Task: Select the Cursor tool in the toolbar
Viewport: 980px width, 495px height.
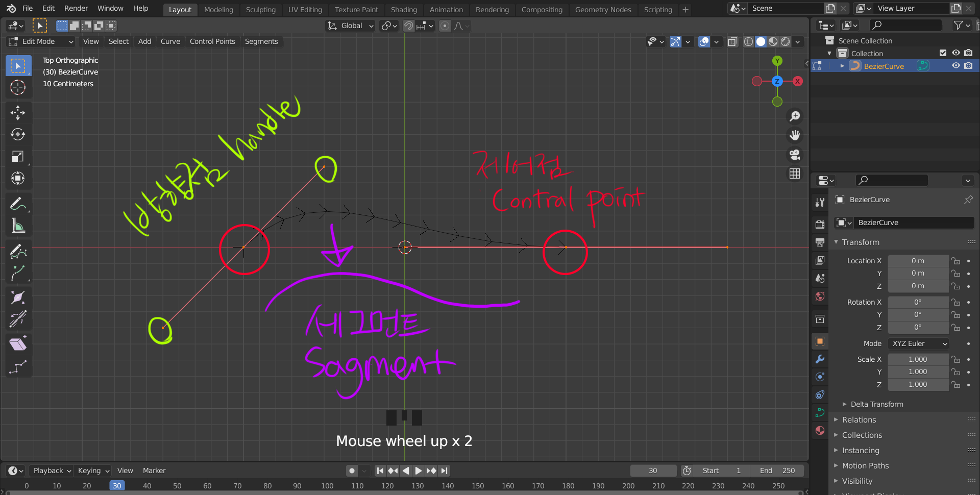Action: pos(18,88)
